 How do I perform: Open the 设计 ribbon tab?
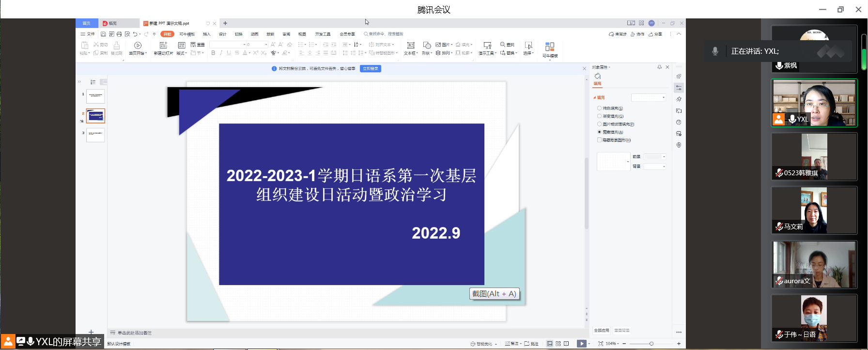click(223, 34)
